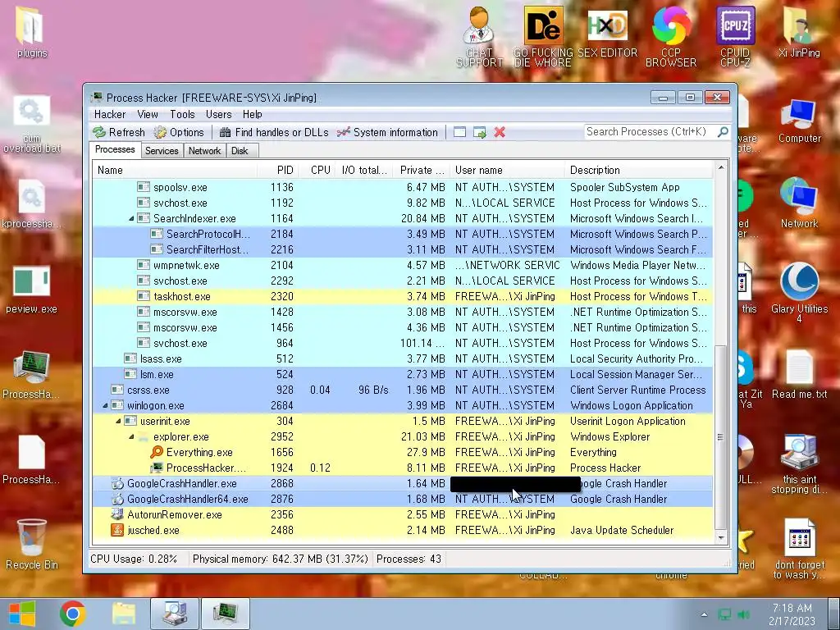Click the Physical memory status bar entry

pos(281,559)
